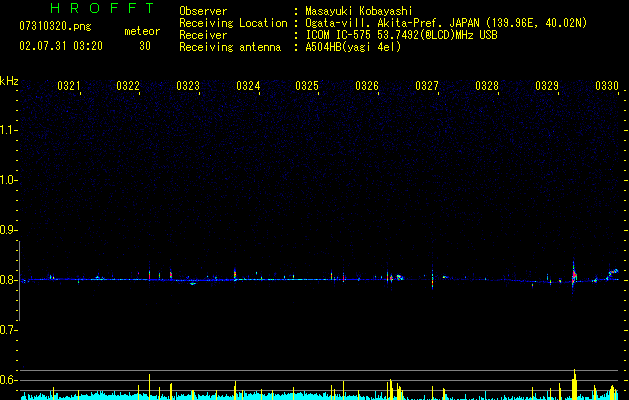Click the 0.6 kHz axis label
This screenshot has height=400, width=629.
pos(8,380)
